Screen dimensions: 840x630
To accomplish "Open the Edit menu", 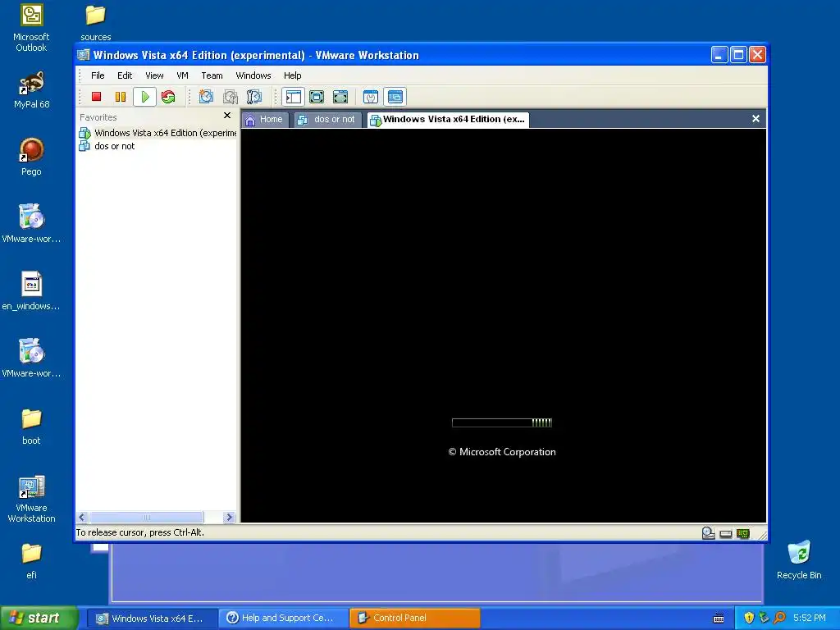I will (125, 75).
